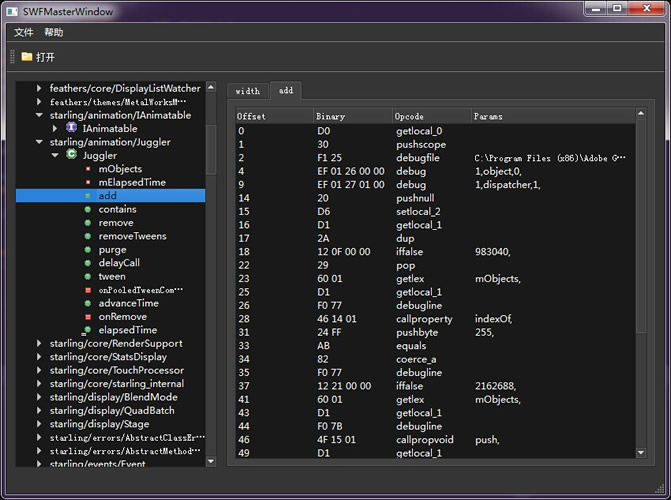Expand the feathers/core/DisplayListWatcher node
The width and height of the screenshot is (671, 500).
[x=39, y=88]
